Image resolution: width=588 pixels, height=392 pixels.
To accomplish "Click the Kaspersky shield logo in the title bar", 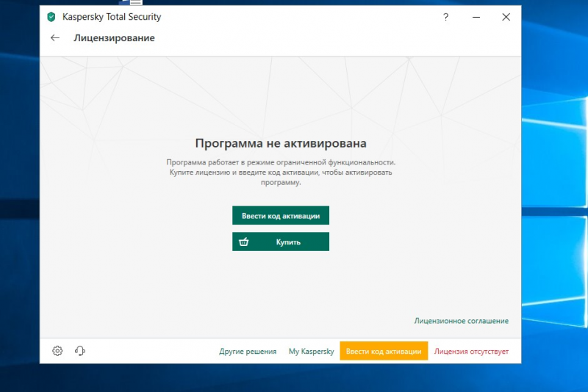I will point(51,17).
